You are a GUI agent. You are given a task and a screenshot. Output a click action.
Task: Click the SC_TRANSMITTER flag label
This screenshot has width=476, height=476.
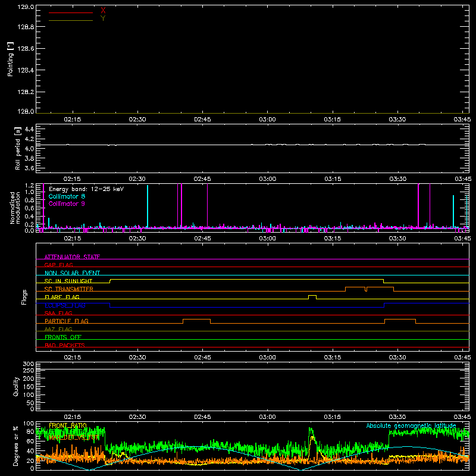pyautogui.click(x=68, y=289)
